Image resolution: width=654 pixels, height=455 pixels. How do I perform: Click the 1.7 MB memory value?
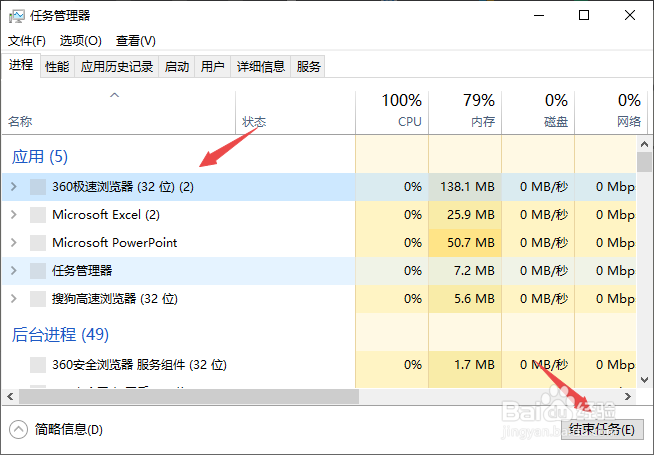(x=474, y=365)
